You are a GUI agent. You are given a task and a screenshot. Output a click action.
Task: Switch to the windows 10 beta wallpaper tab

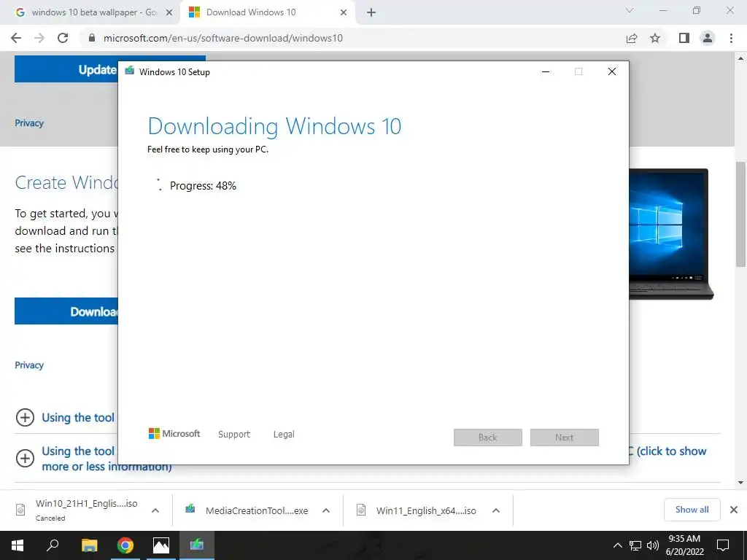pyautogui.click(x=90, y=13)
